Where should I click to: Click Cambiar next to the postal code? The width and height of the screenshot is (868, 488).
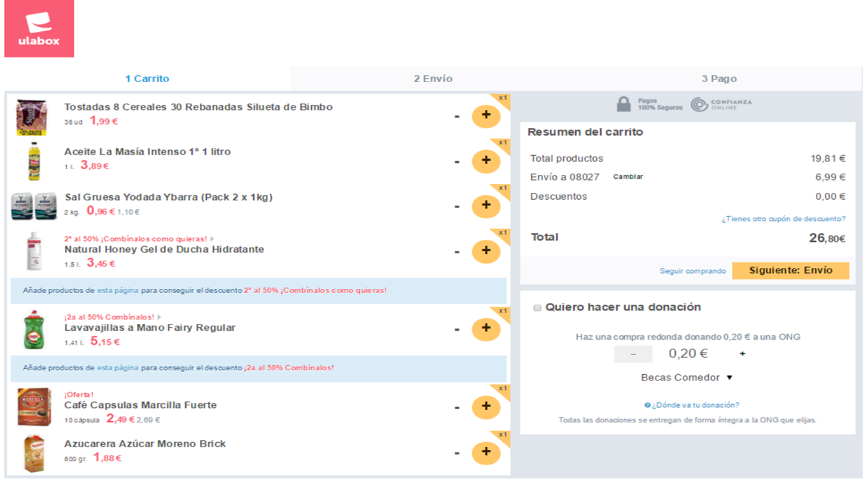point(628,177)
